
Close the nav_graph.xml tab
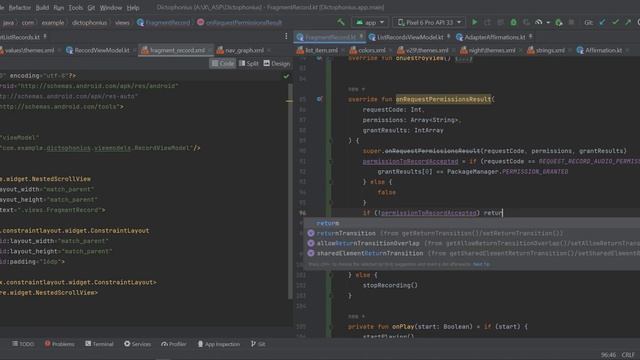point(269,50)
